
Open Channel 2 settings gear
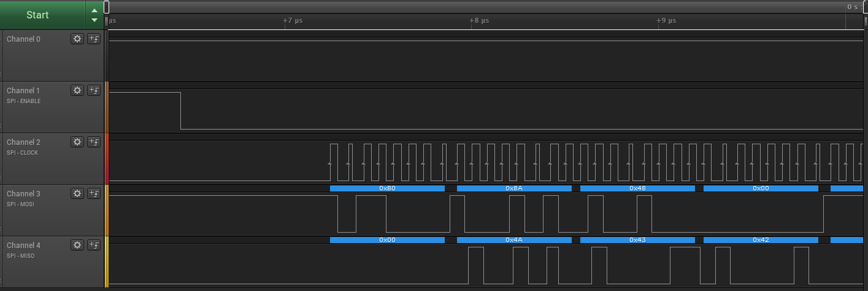coord(77,142)
